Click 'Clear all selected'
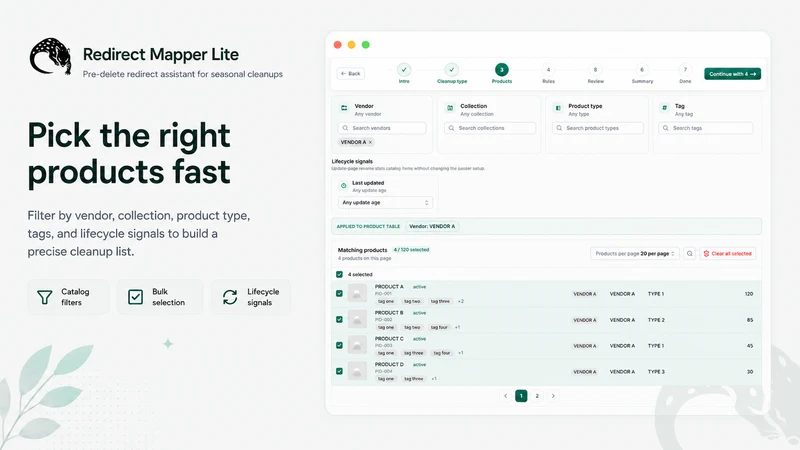Screen dimensions: 800x450 [x=728, y=254]
